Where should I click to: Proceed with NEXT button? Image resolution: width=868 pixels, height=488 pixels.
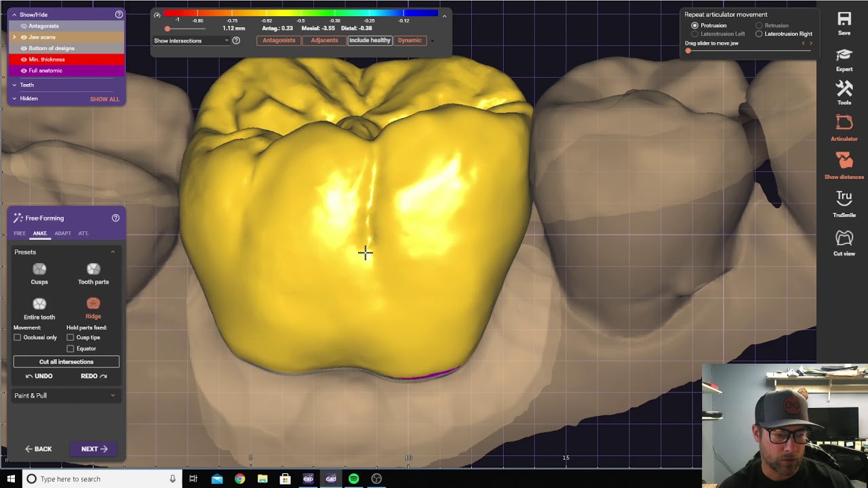tap(94, 449)
